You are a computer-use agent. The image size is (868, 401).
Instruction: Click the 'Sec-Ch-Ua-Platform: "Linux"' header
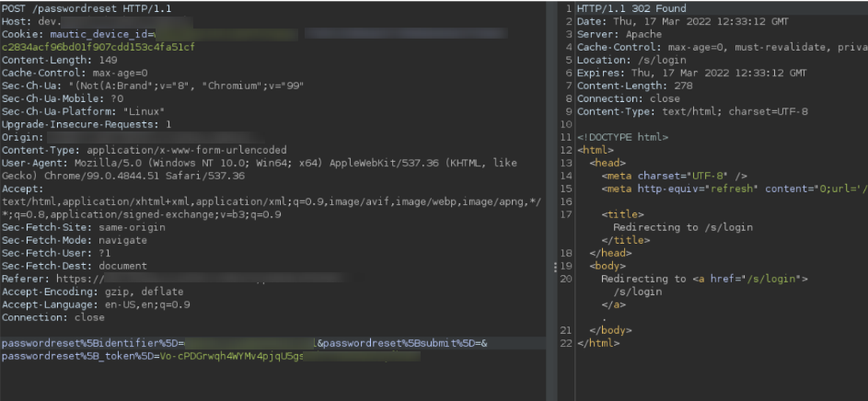[84, 111]
